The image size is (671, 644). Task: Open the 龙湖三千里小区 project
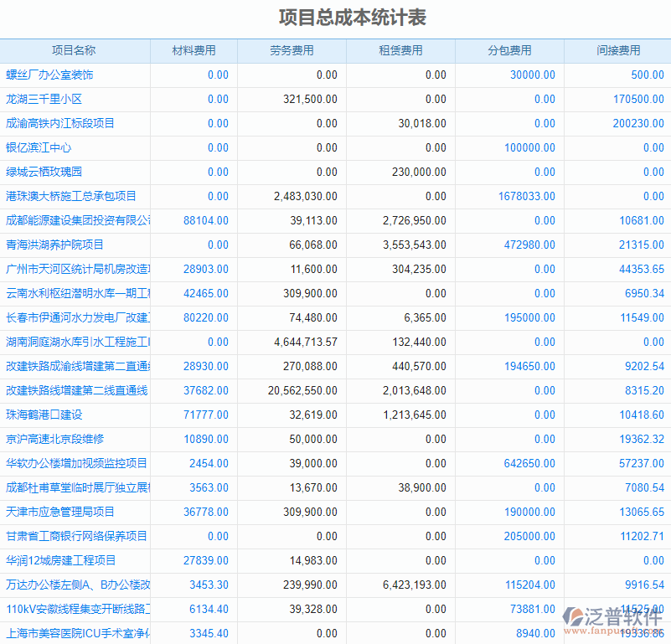(46, 99)
